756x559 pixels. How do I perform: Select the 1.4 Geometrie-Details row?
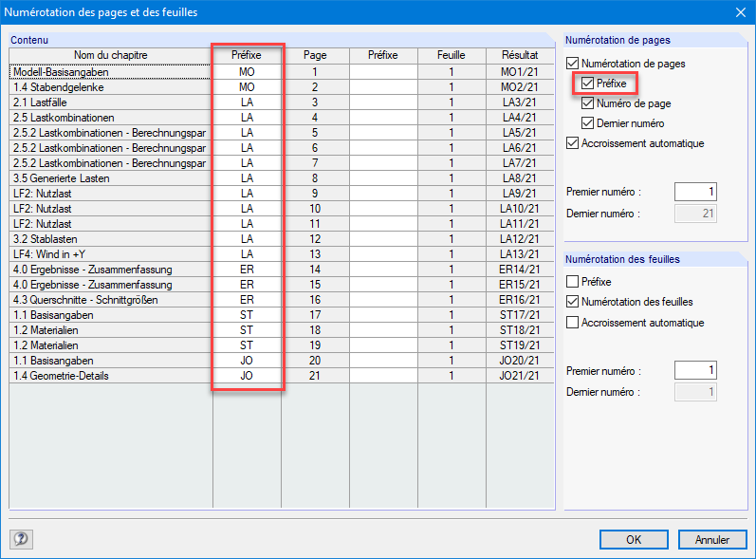click(110, 376)
